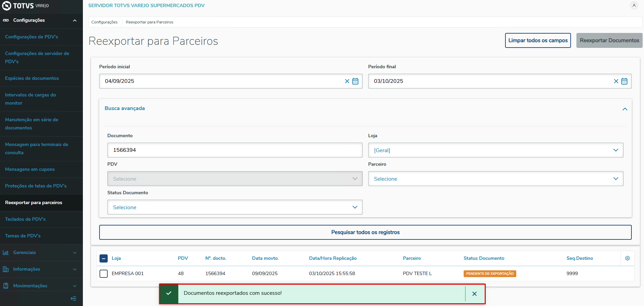Click the PENDENTE DE EXPORTAÇÃO status badge
644x306 pixels.
click(490, 274)
